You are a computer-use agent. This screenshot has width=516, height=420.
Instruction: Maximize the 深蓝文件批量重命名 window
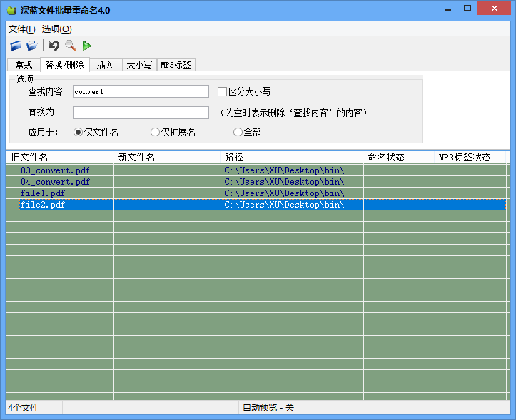tap(467, 9)
